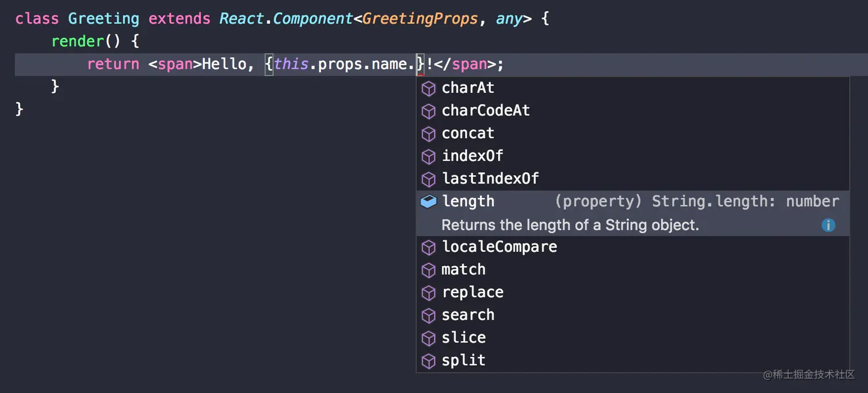Select the indexOf suggestion in the list
Screen dimensions: 868x393
click(472, 155)
